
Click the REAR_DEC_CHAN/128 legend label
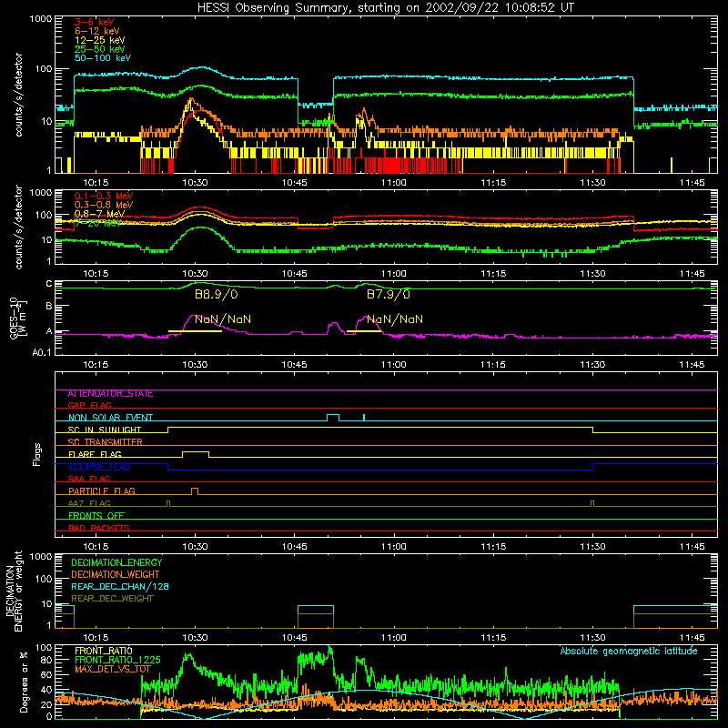(120, 586)
